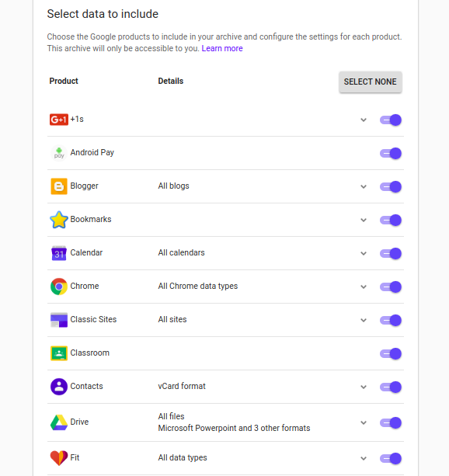Turn off the Contacts toggle
This screenshot has width=449, height=476.
(391, 387)
